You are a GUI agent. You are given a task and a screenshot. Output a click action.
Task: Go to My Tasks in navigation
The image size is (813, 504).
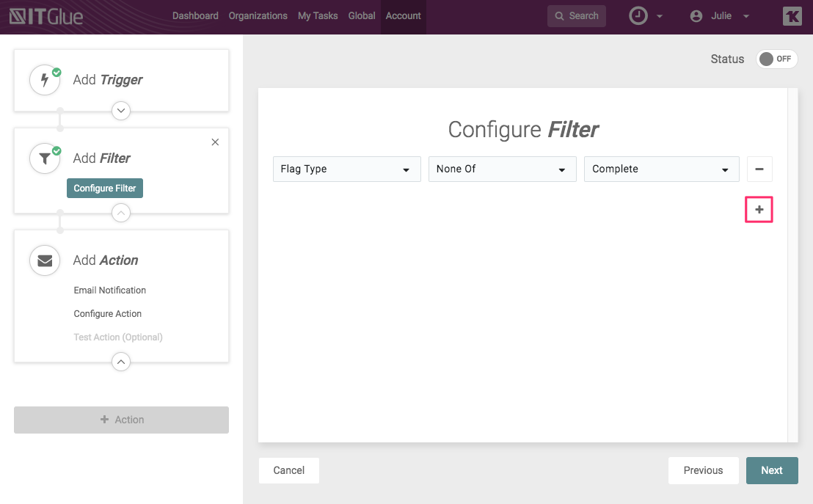pyautogui.click(x=318, y=16)
